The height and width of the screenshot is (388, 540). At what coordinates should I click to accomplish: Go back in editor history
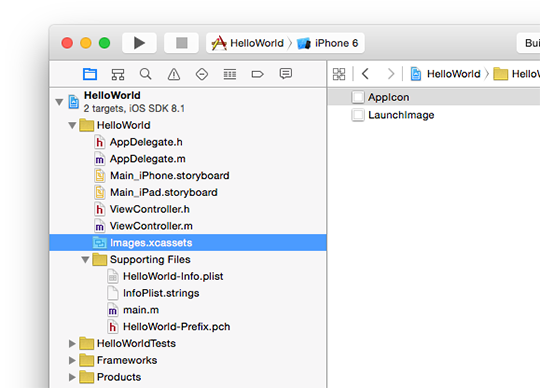366,74
